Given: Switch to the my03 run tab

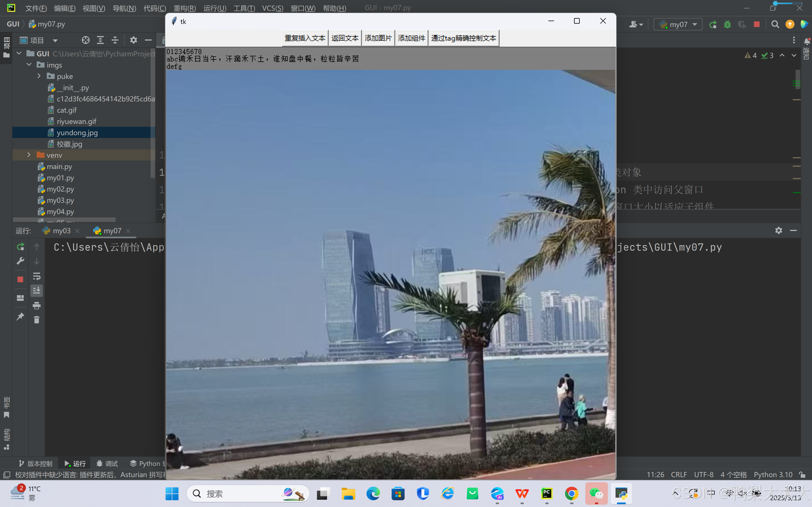Looking at the screenshot, I should (x=61, y=231).
